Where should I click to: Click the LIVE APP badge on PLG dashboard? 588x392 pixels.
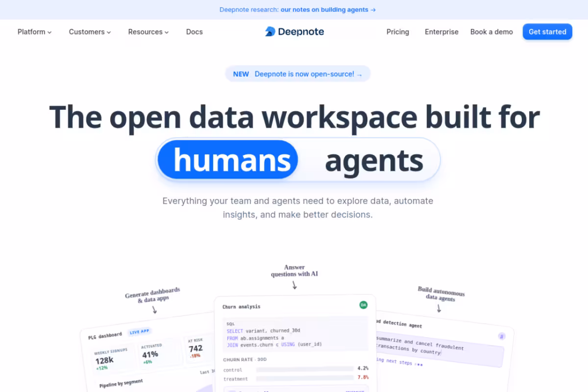139,332
